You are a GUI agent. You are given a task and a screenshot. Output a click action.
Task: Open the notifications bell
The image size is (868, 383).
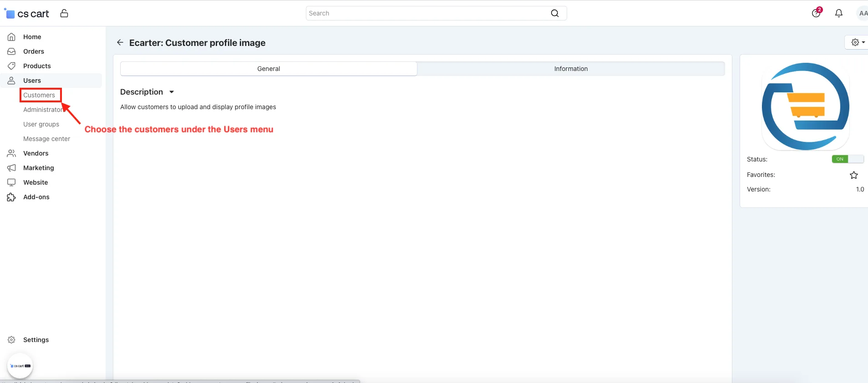click(839, 13)
